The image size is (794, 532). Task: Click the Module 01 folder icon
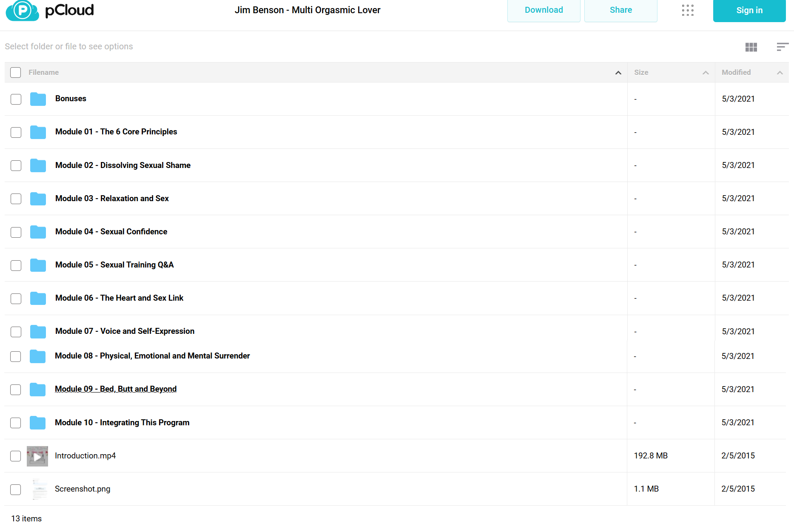(x=38, y=132)
